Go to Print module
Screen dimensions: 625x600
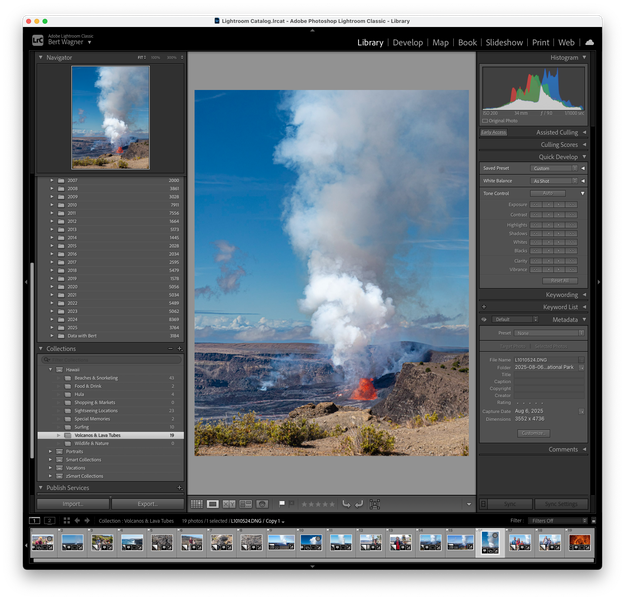tap(540, 43)
